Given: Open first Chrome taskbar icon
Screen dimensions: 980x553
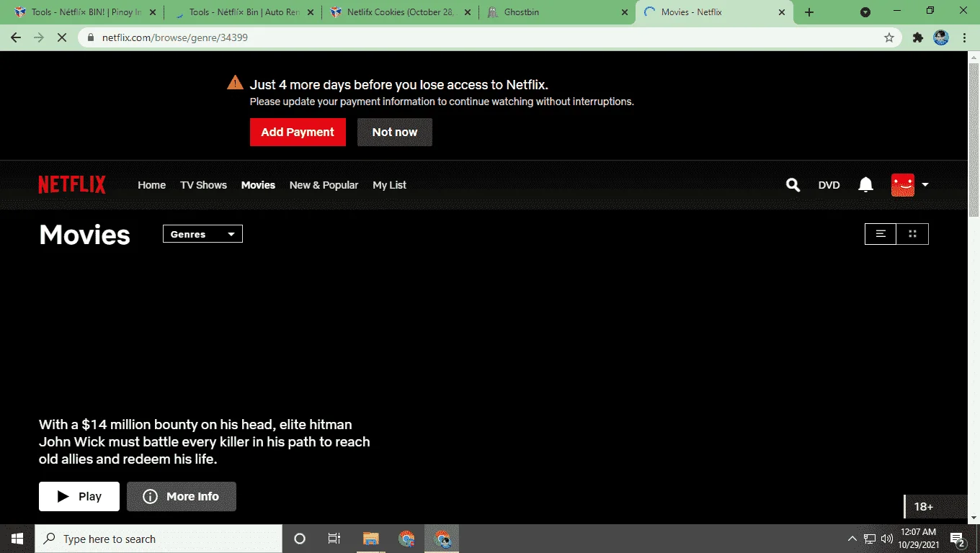Looking at the screenshot, I should [x=406, y=539].
